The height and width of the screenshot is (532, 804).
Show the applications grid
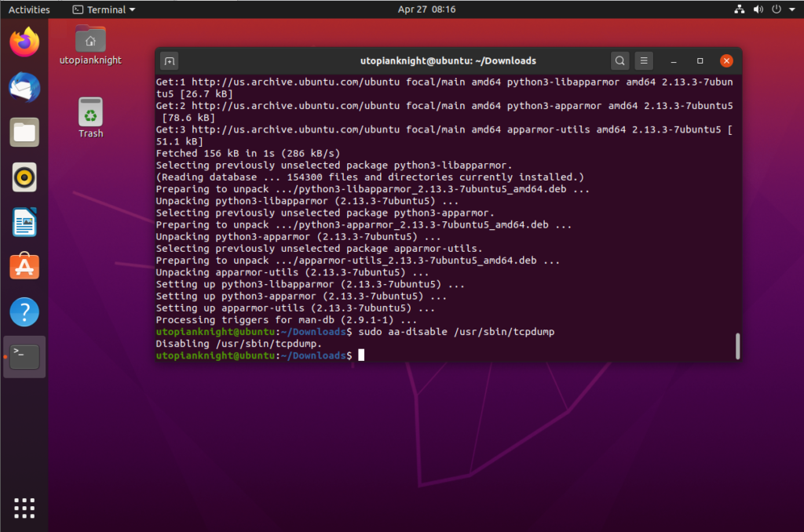coord(24,508)
